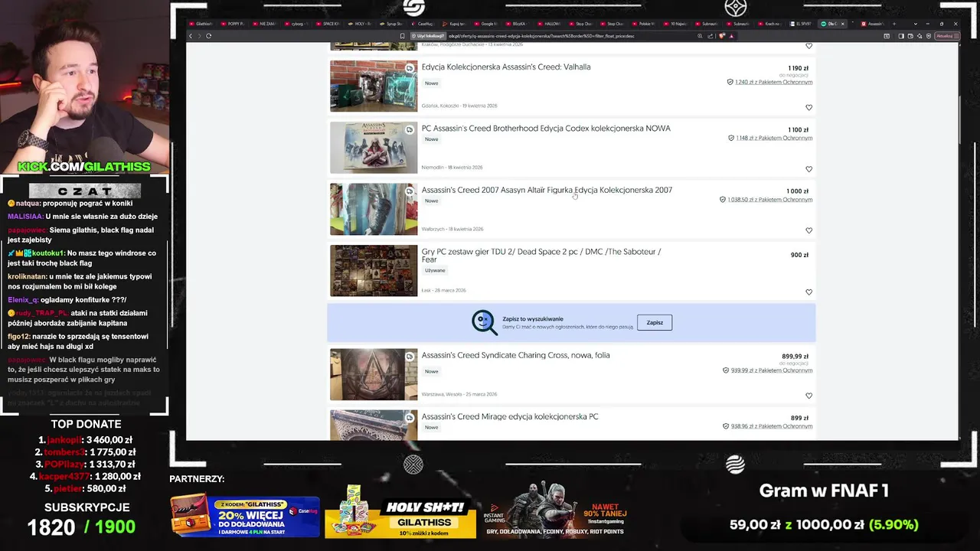Favorite the Syndicate Charing Cross listing heart
The width and height of the screenshot is (980, 551).
(808, 396)
